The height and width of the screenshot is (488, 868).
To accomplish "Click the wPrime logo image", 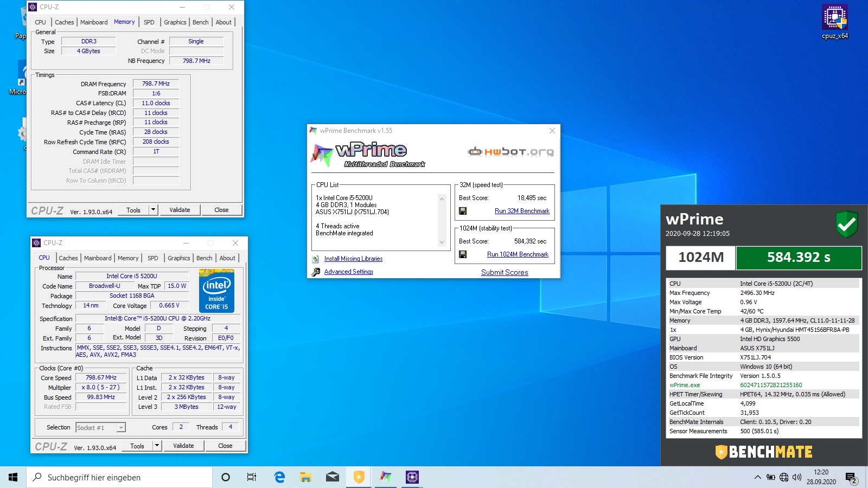I will point(367,154).
